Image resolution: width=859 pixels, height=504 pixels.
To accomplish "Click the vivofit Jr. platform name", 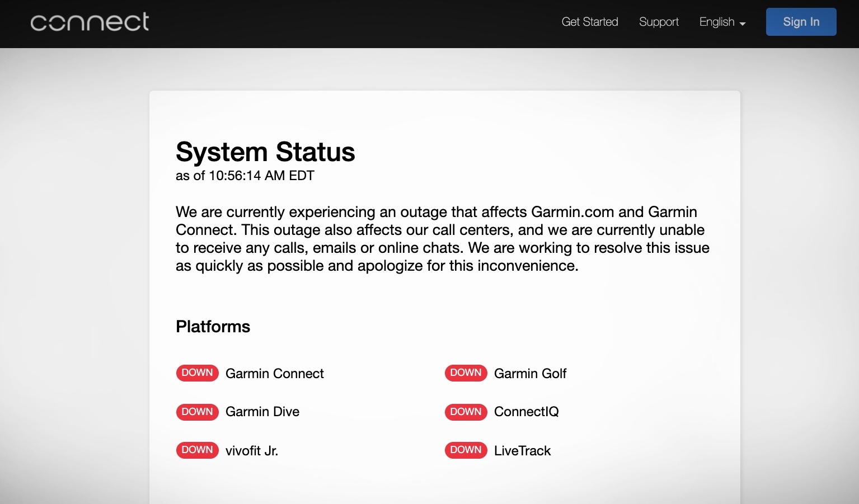I will (252, 451).
